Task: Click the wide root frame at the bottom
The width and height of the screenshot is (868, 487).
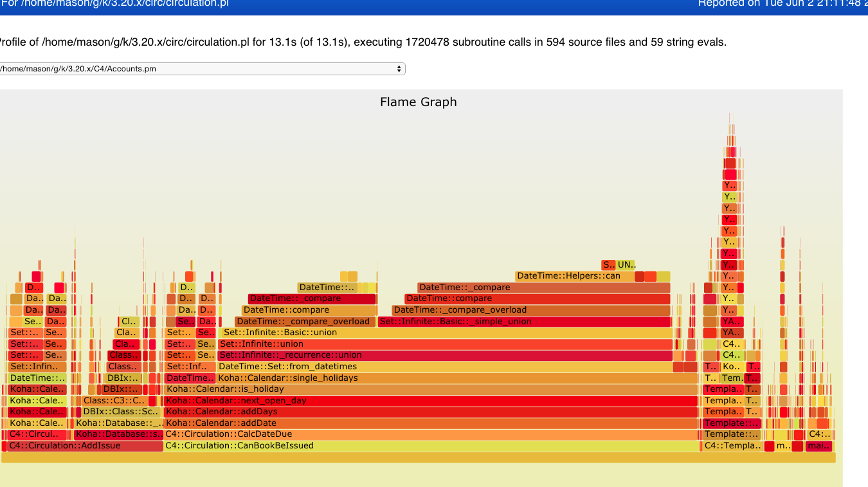Action: 418,457
